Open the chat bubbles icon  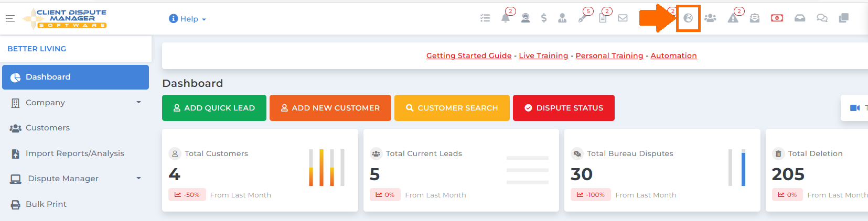(x=822, y=18)
